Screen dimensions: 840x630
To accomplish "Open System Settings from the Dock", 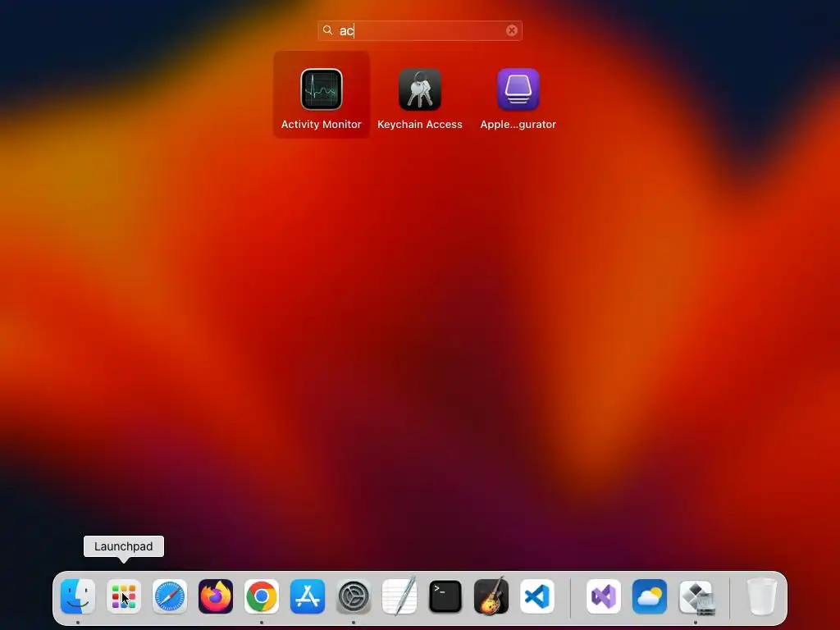I will [354, 596].
